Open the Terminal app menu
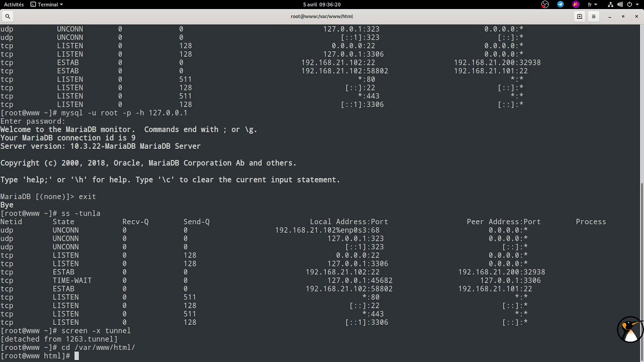The height and width of the screenshot is (362, 644). [46, 5]
